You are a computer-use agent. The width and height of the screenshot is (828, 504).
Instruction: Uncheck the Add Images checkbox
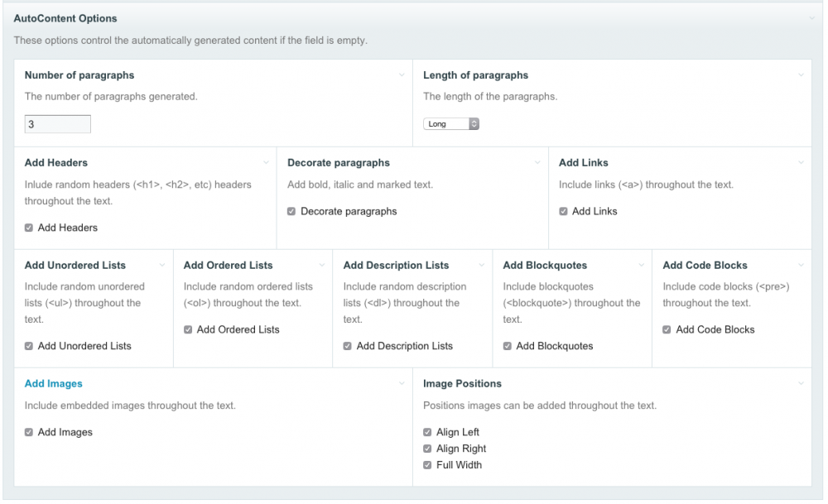coord(29,432)
